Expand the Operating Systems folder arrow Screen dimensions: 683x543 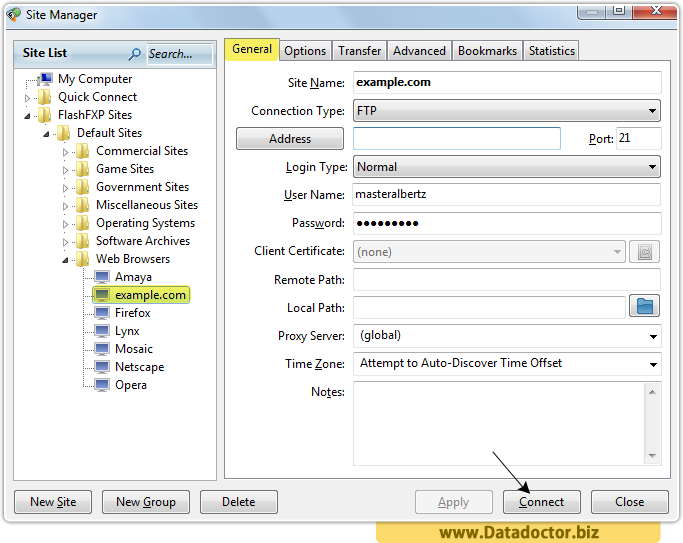pyautogui.click(x=65, y=224)
